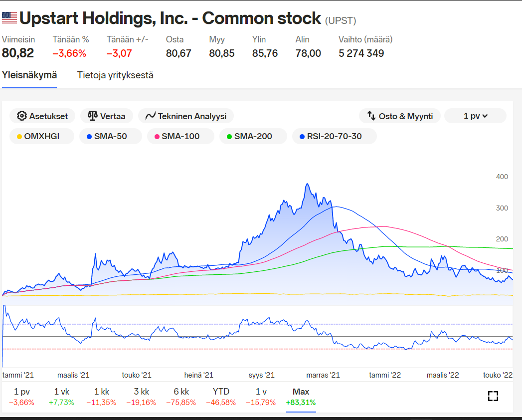Click the Asetukset button label
The image size is (522, 420).
tap(48, 116)
